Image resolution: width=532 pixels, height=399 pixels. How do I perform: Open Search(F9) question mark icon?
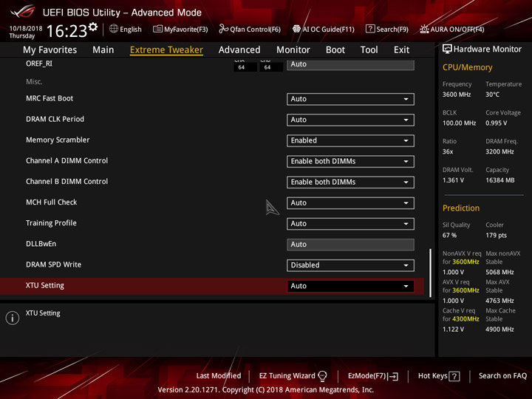(370, 29)
